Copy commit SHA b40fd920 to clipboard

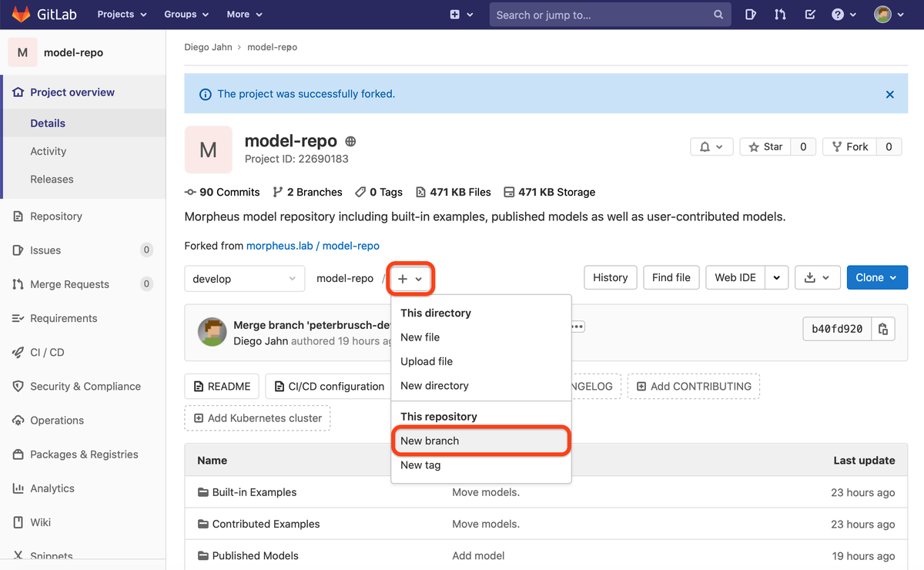883,329
